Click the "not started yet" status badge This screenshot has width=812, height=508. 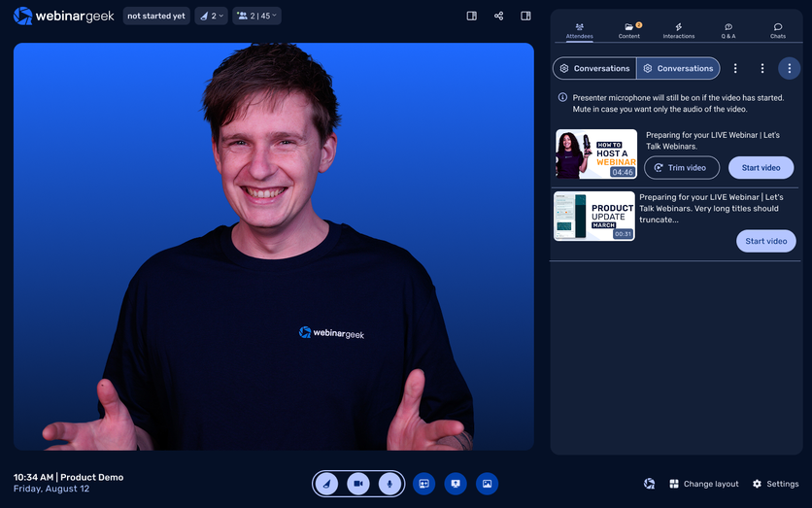point(155,17)
